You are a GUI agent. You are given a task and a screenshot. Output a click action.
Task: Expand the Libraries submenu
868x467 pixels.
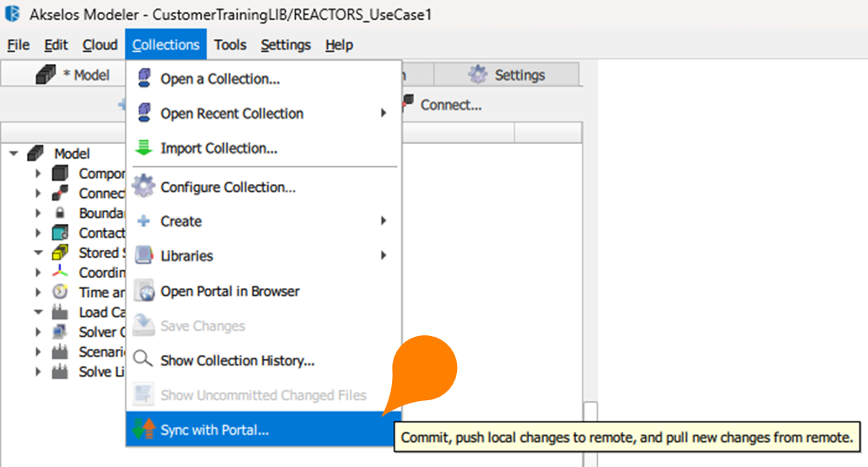point(264,255)
